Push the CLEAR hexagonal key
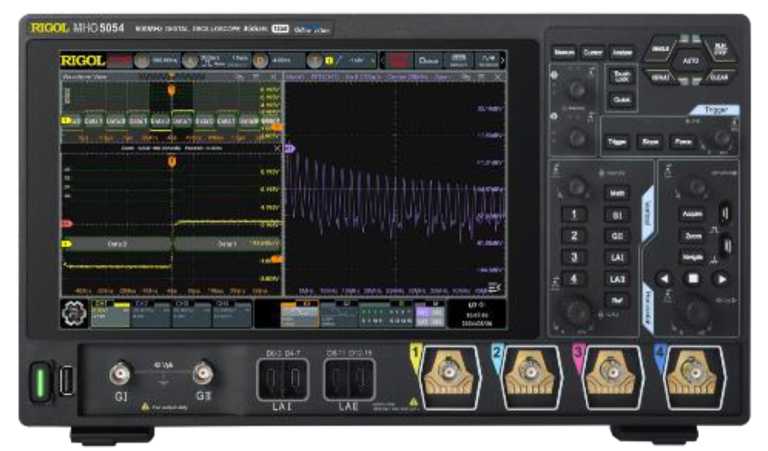768x451 pixels. point(719,77)
